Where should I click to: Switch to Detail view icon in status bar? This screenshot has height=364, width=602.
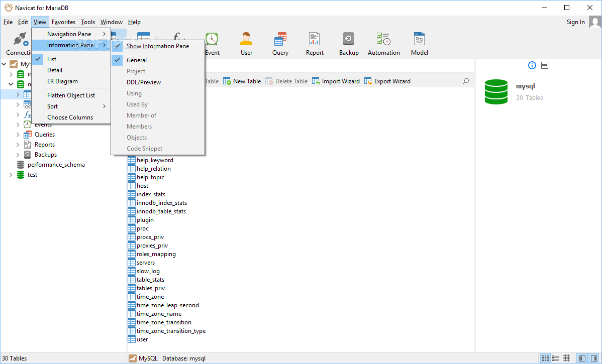pyautogui.click(x=556, y=358)
